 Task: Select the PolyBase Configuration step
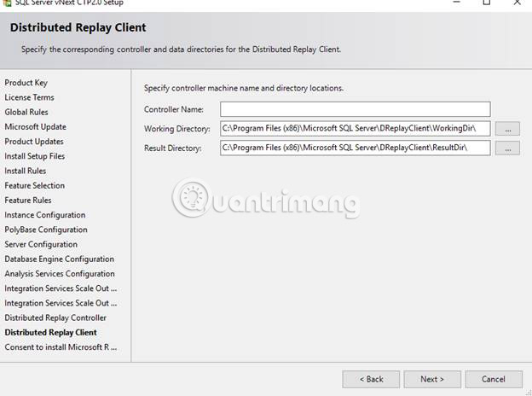(46, 230)
